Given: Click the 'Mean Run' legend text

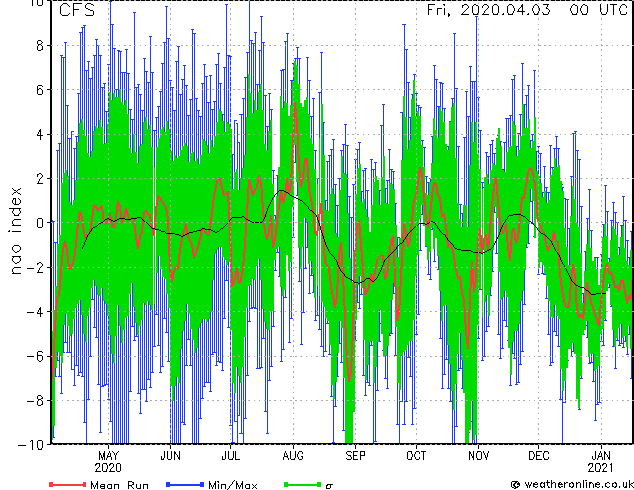Looking at the screenshot, I should click(x=119, y=485).
